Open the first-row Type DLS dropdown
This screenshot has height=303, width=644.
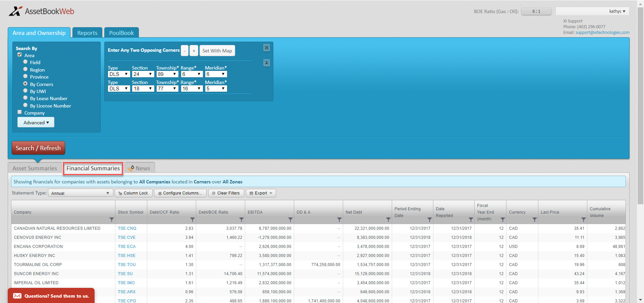pyautogui.click(x=119, y=74)
